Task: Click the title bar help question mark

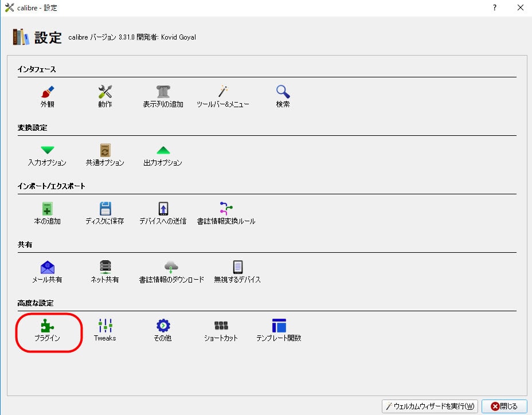Action: click(495, 7)
